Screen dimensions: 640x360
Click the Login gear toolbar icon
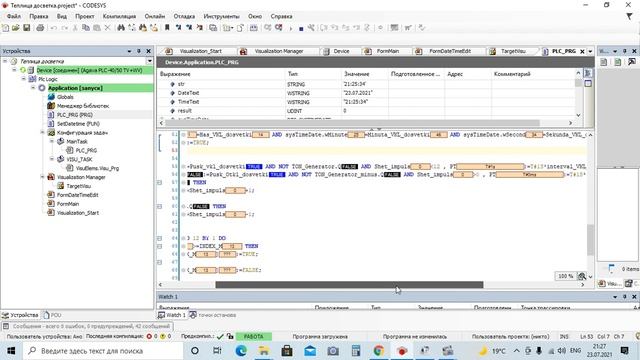coord(267,28)
